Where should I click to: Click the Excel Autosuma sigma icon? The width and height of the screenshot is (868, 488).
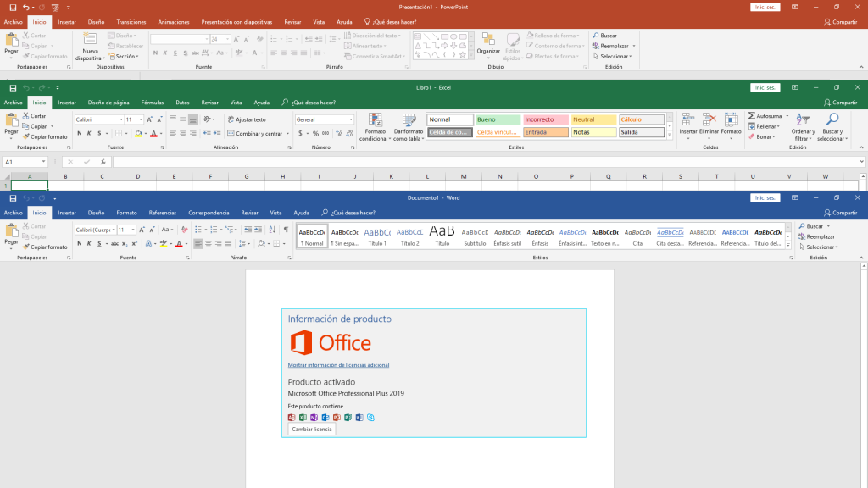pos(751,115)
